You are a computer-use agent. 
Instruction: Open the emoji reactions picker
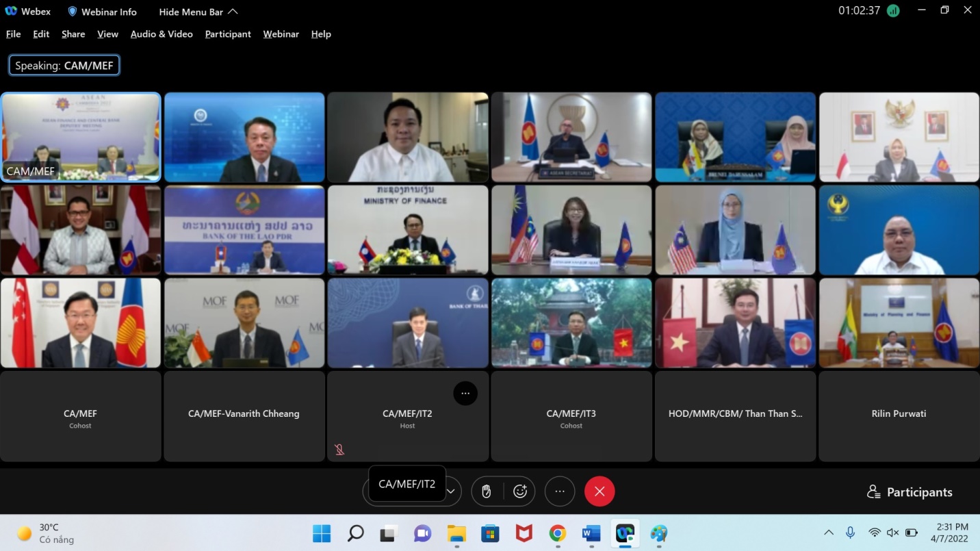pyautogui.click(x=520, y=491)
